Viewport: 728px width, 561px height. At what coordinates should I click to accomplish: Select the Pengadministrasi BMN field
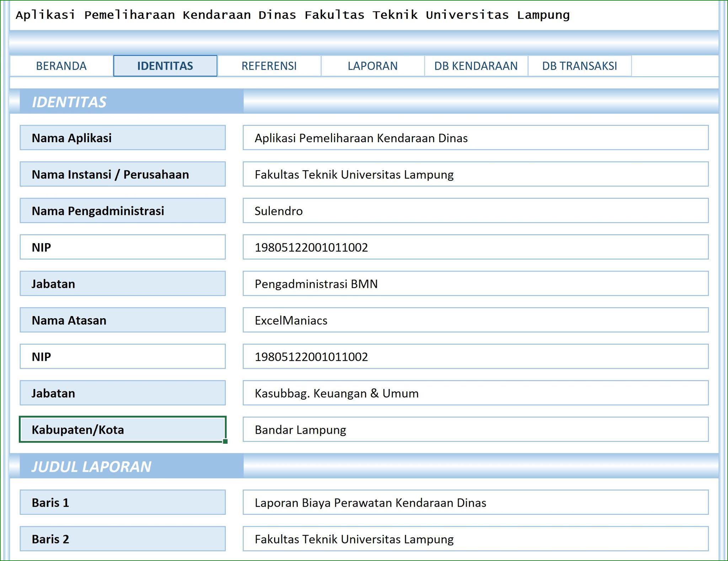click(475, 284)
